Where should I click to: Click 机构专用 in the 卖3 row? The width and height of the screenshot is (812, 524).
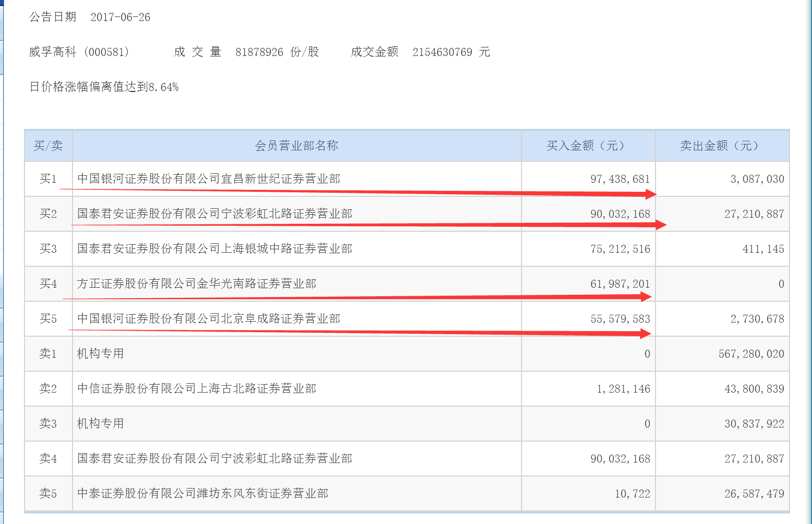(100, 424)
